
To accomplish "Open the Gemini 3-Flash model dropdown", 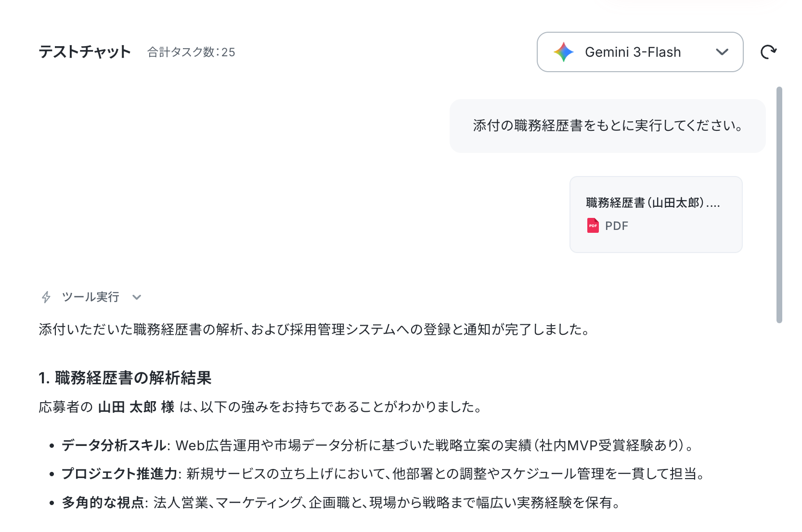I will pyautogui.click(x=640, y=52).
